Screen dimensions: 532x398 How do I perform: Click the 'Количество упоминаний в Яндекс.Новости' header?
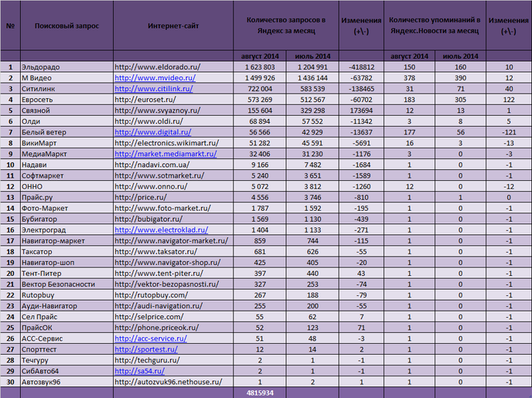(x=435, y=26)
